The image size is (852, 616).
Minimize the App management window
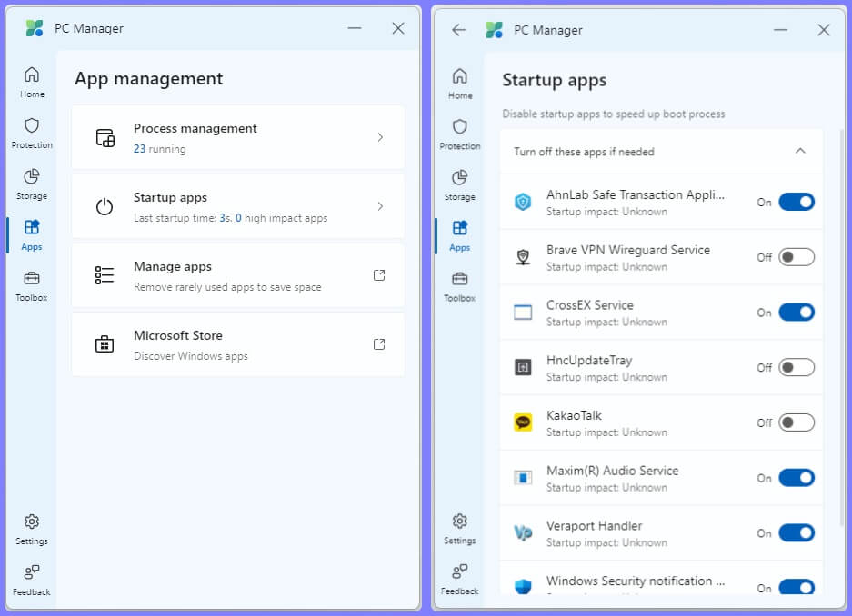point(355,28)
